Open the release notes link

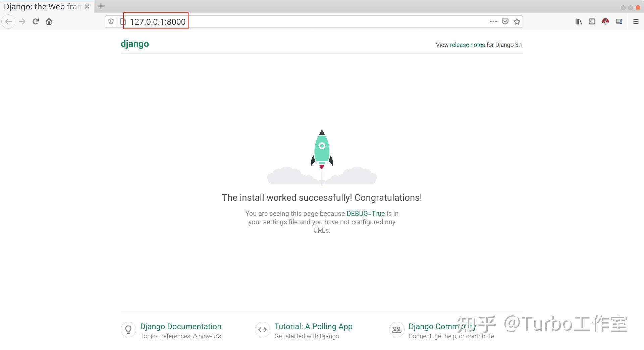pyautogui.click(x=467, y=45)
